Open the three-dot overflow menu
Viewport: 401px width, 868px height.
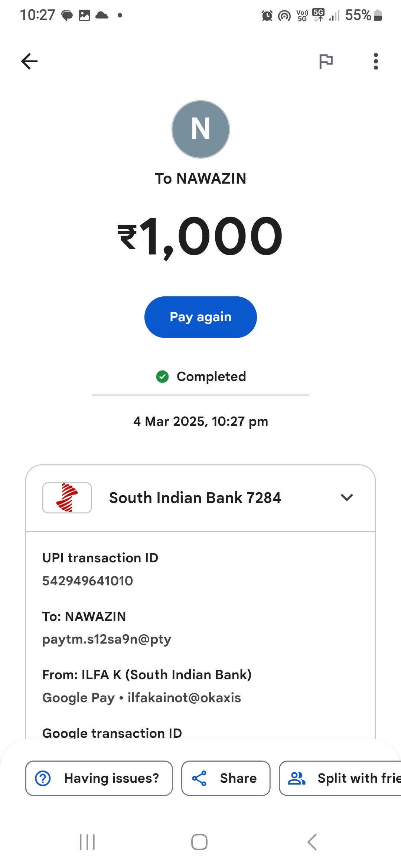click(x=376, y=61)
